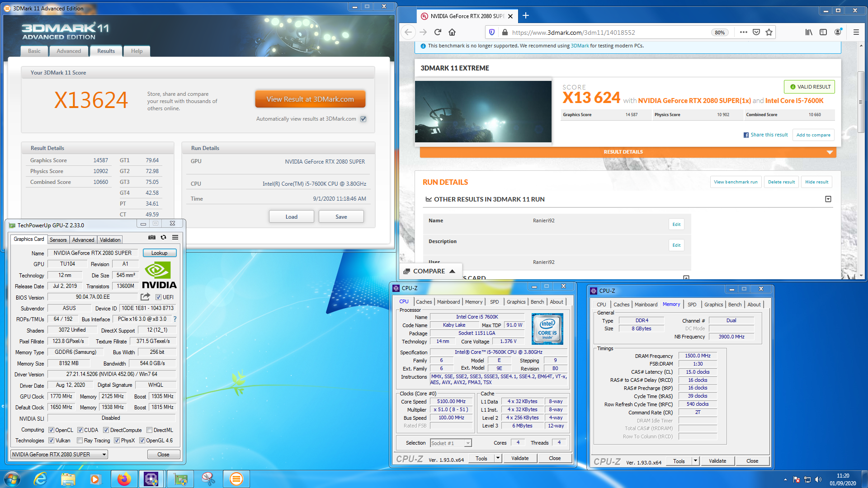Click GPU-Z refresh icon
The height and width of the screenshot is (488, 868).
coord(164,237)
